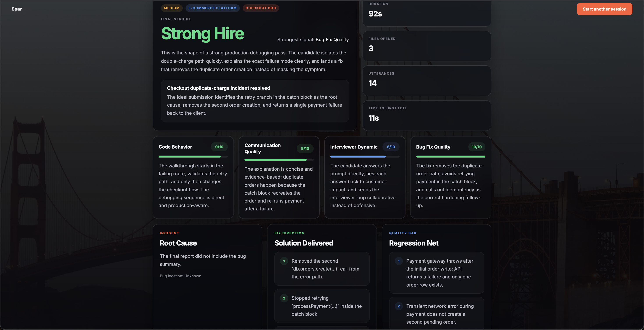The image size is (644, 330).
Task: Click the Start another session button
Action: tap(604, 9)
